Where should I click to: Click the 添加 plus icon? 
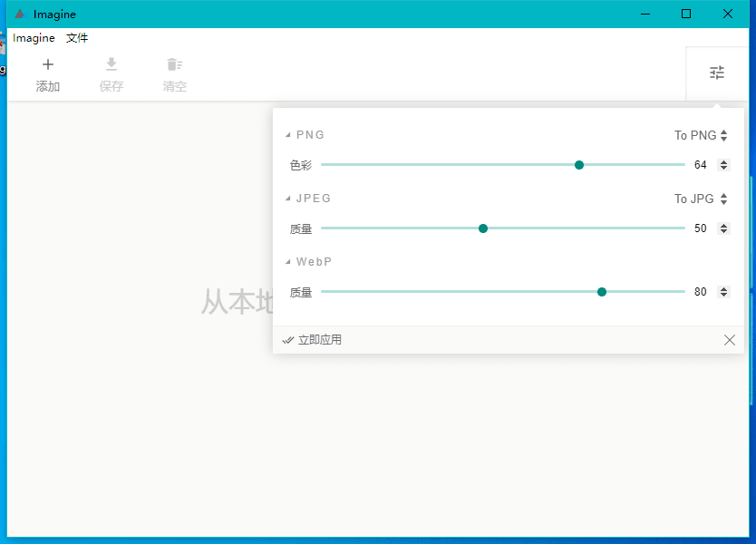tap(48, 64)
